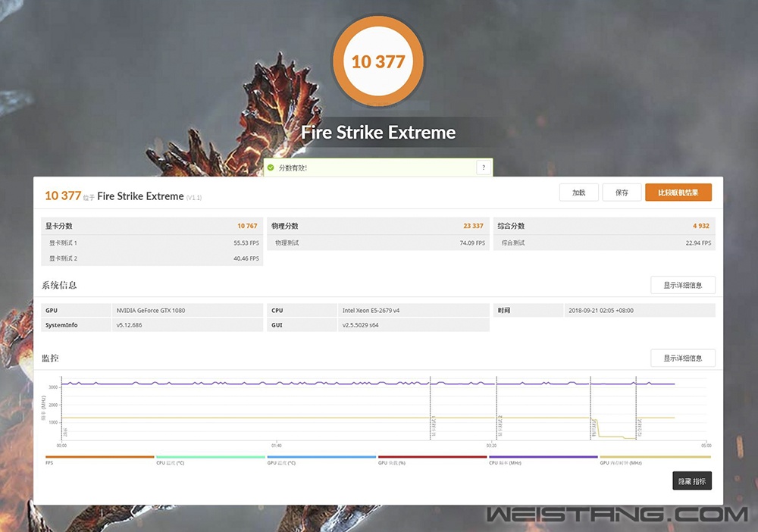Toggle the purple CPU frequency (MHz) legend
This screenshot has width=758, height=532.
pyautogui.click(x=543, y=458)
